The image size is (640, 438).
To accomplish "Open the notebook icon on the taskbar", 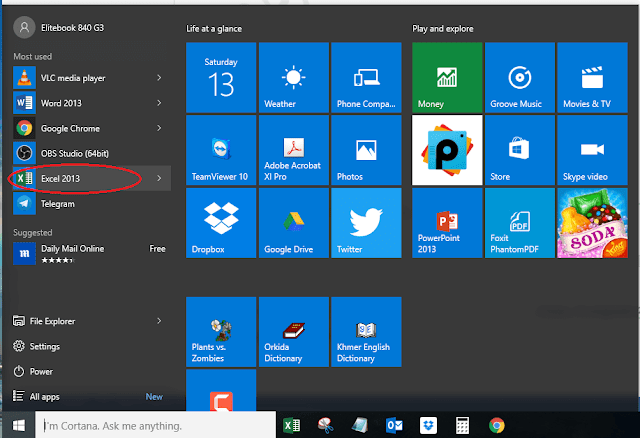I will (x=360, y=425).
